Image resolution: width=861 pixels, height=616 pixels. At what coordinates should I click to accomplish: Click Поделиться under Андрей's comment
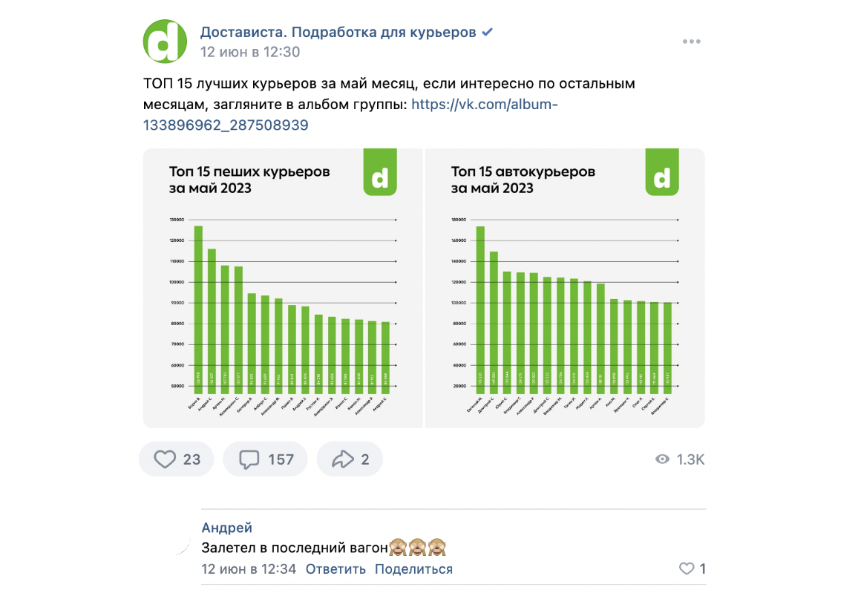pos(413,569)
